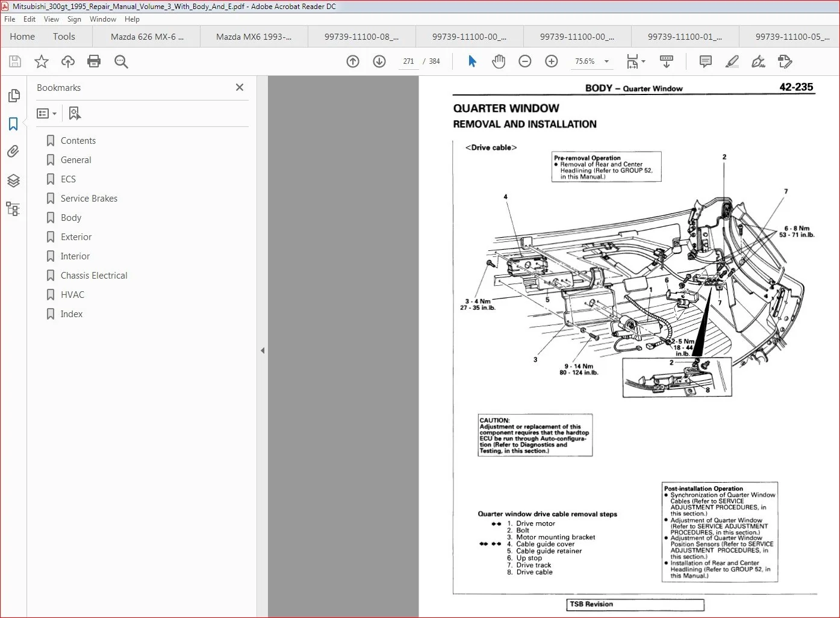Image resolution: width=840 pixels, height=618 pixels.
Task: Open fit page options dropdown arrow
Action: click(644, 61)
